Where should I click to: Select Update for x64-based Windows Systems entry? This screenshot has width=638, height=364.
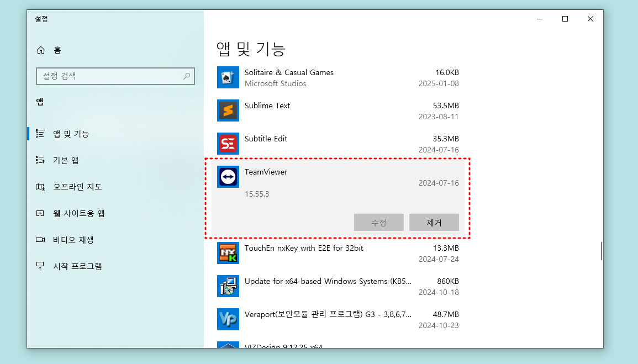click(x=328, y=282)
